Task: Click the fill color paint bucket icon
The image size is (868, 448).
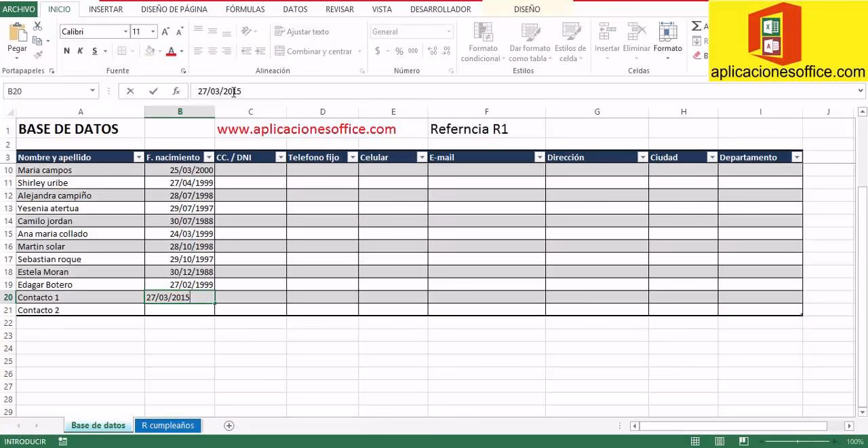Action: (x=149, y=51)
